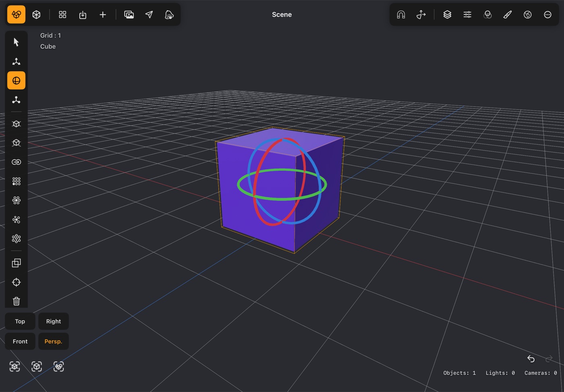Viewport: 564px width, 392px height.
Task: Click the "Objects: 1" status text
Action: pos(459,373)
